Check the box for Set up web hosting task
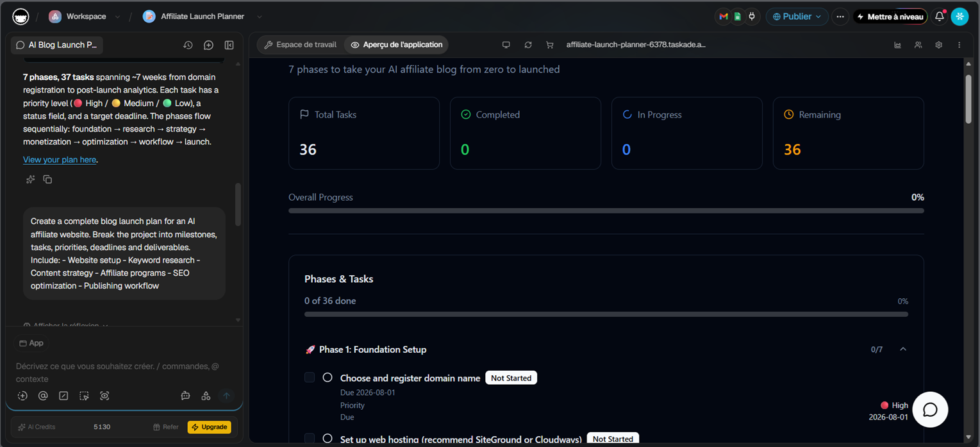 point(310,439)
